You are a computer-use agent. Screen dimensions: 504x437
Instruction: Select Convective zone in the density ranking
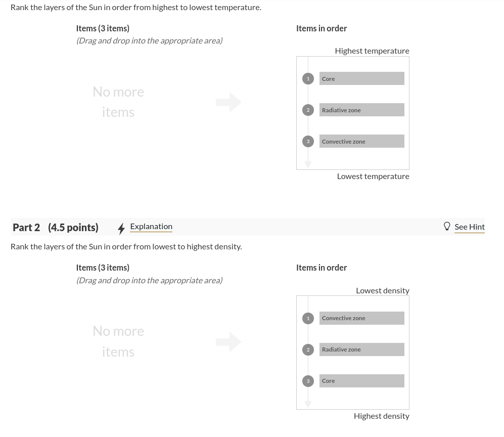(361, 318)
